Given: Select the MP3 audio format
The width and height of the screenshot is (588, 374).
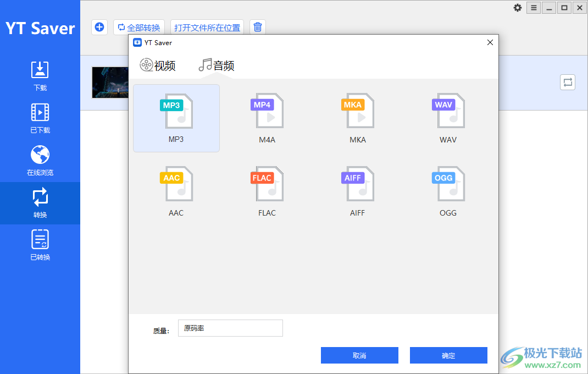Looking at the screenshot, I should coord(176,118).
